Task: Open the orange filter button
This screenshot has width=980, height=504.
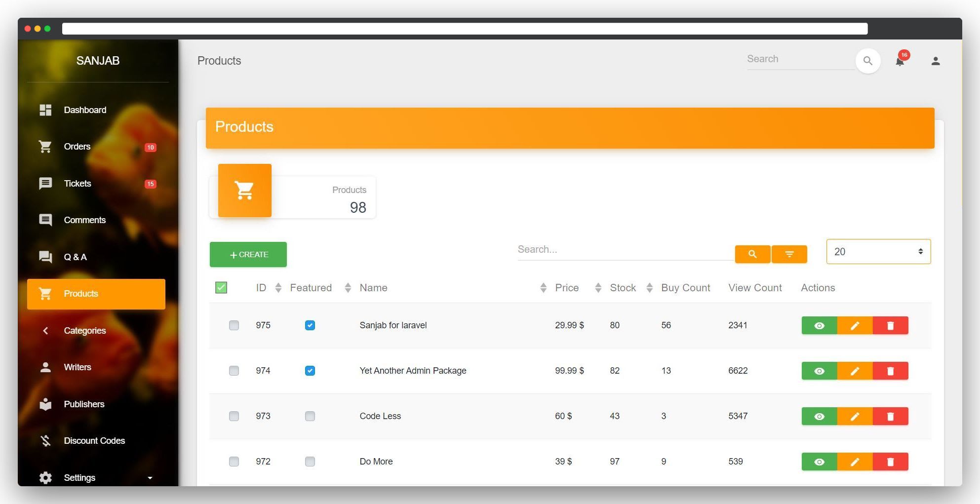Action: (x=789, y=254)
